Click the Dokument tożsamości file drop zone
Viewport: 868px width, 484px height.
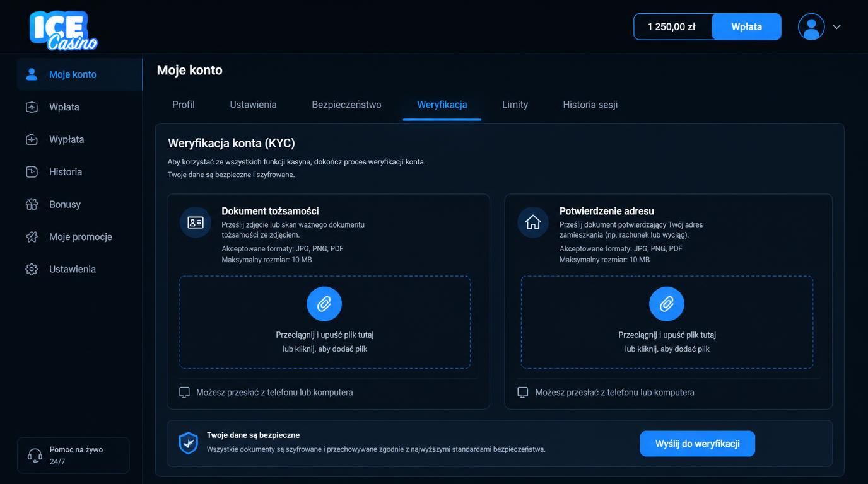(x=325, y=322)
